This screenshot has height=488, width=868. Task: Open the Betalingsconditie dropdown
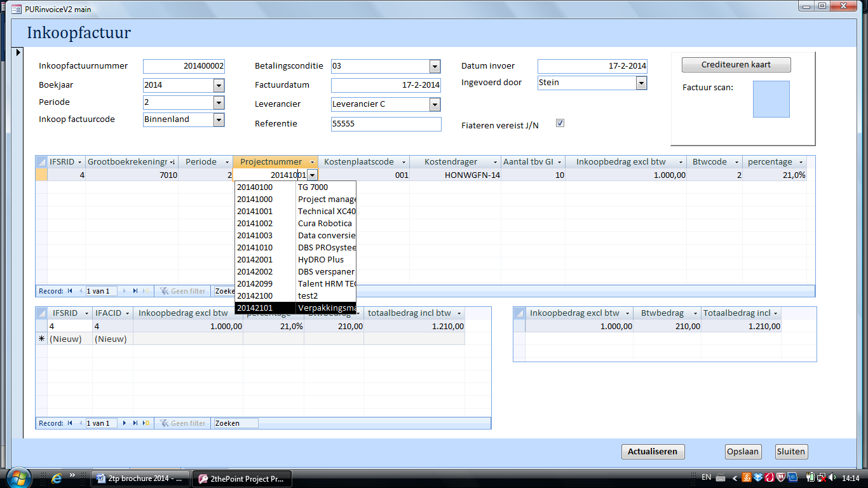pyautogui.click(x=435, y=66)
